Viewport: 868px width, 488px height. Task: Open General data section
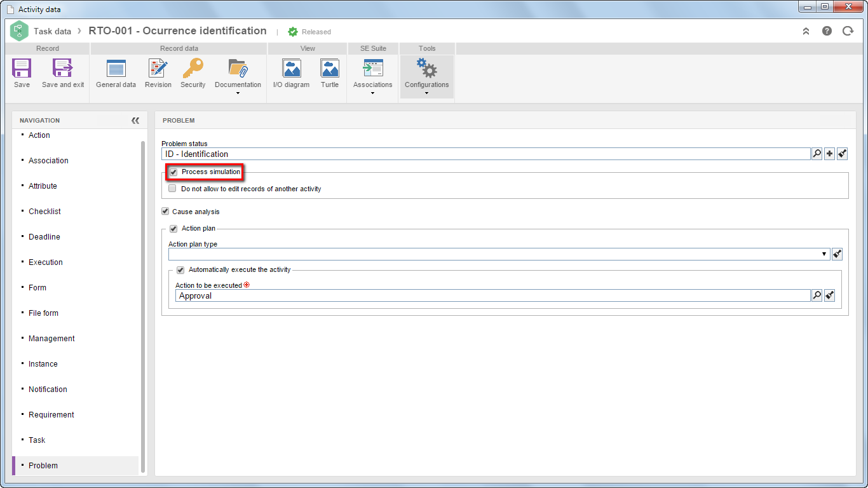click(116, 69)
